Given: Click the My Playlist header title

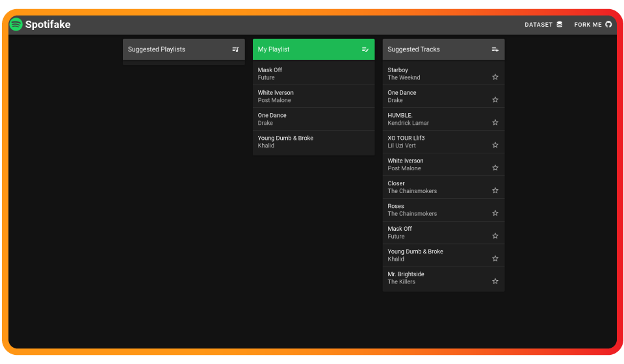Looking at the screenshot, I should pyautogui.click(x=274, y=49).
